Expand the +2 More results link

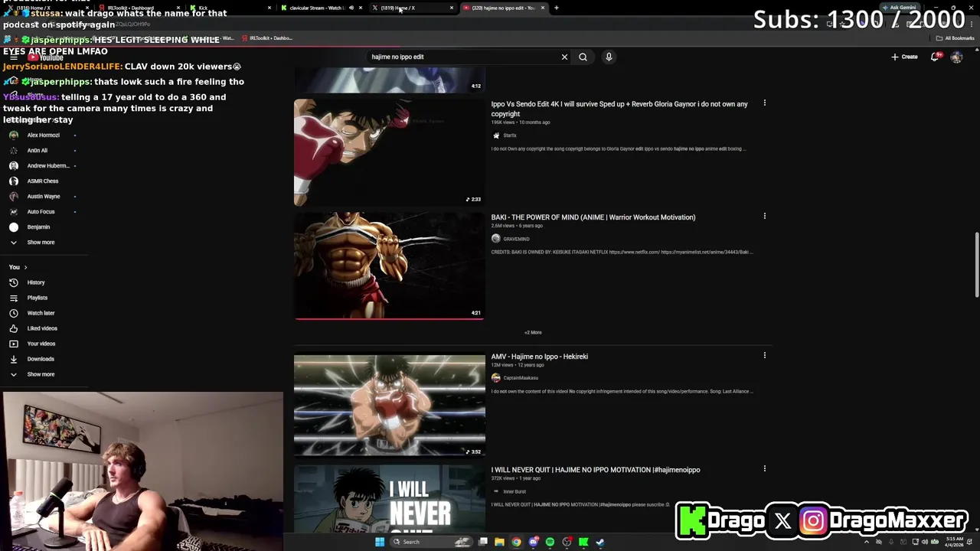[x=533, y=332]
